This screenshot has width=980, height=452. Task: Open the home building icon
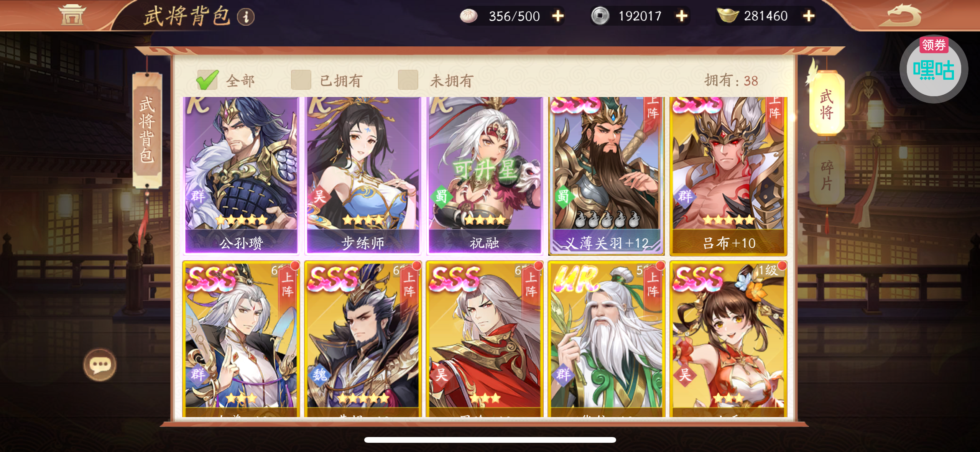click(72, 15)
